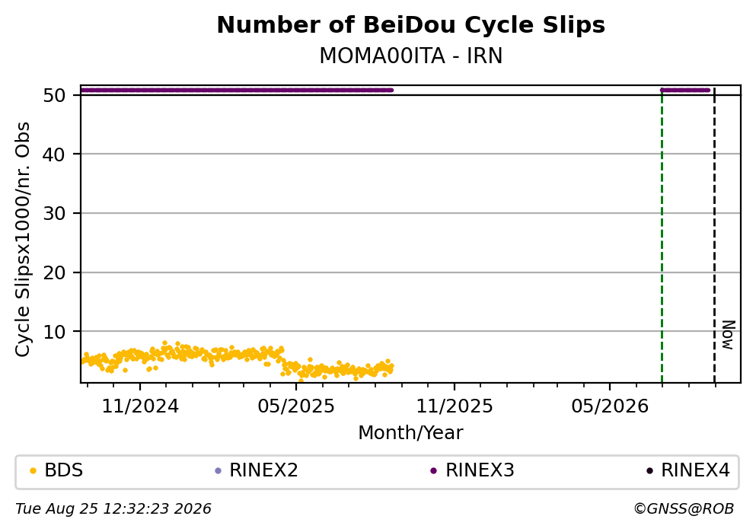Select the RINEX3 legend label
Viewport: 756px width, 532px height.
point(480,470)
